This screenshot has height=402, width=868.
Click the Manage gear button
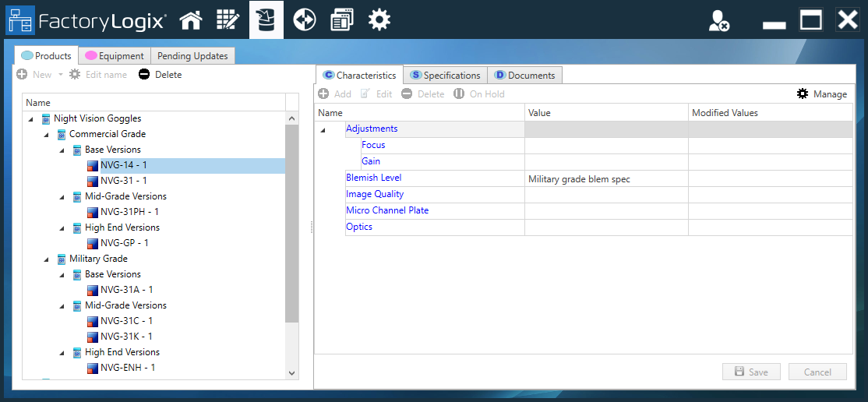coord(822,94)
